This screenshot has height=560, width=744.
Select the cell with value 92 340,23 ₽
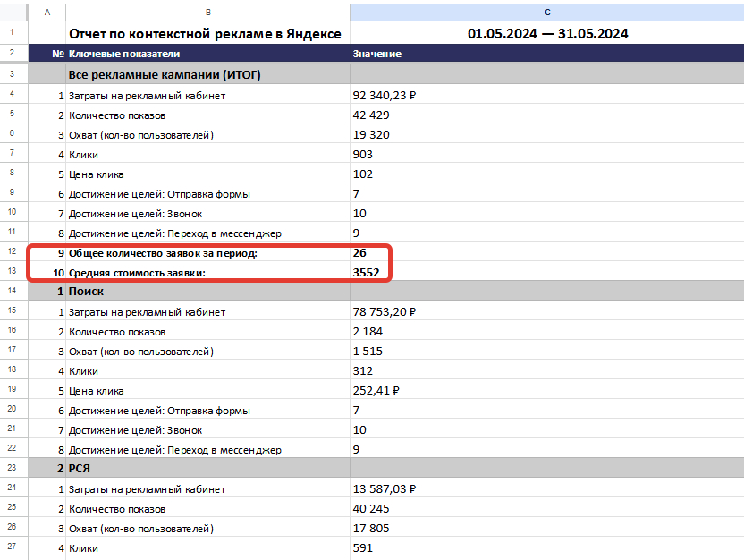coord(547,96)
